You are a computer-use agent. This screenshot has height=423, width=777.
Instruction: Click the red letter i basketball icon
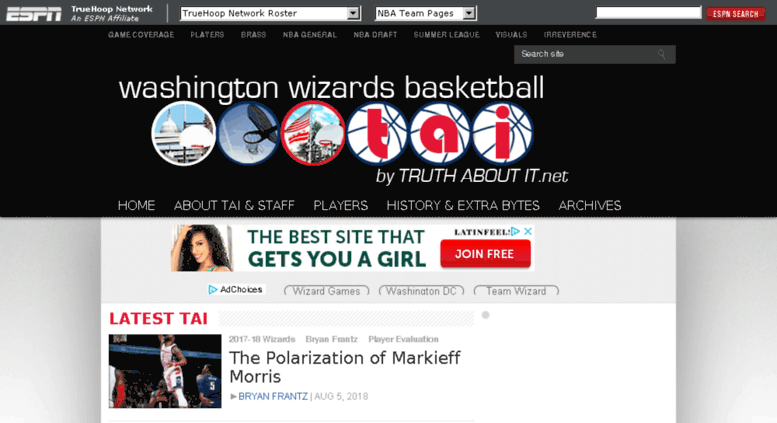502,133
